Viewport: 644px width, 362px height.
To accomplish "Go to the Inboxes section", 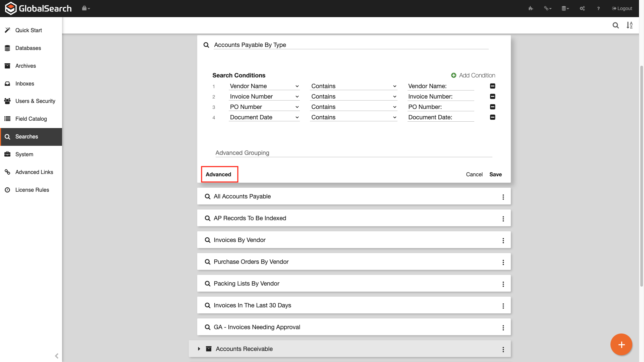I will click(x=25, y=83).
